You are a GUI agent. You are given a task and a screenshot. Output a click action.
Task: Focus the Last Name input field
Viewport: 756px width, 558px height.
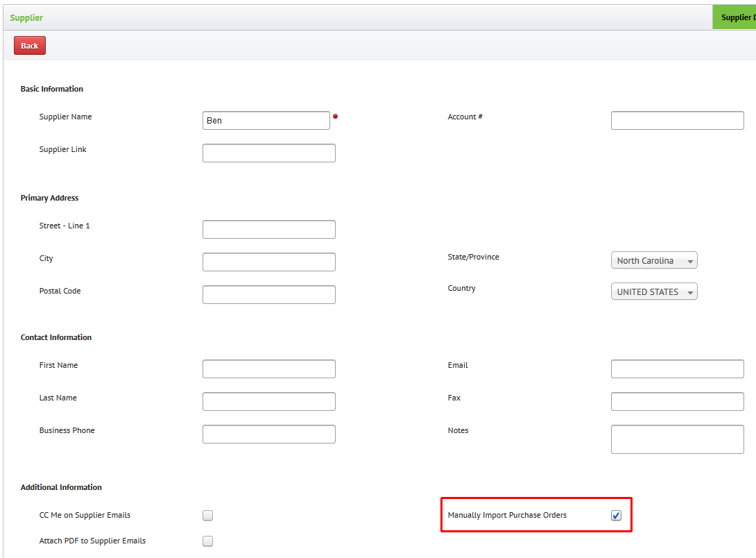[x=269, y=401]
